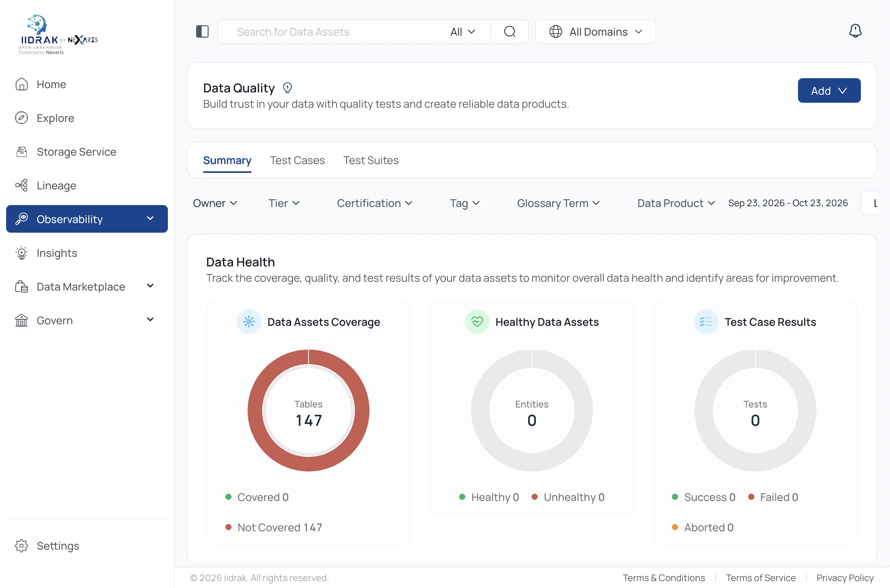Open the Tag filter dropdown
This screenshot has height=588, width=890.
point(465,203)
